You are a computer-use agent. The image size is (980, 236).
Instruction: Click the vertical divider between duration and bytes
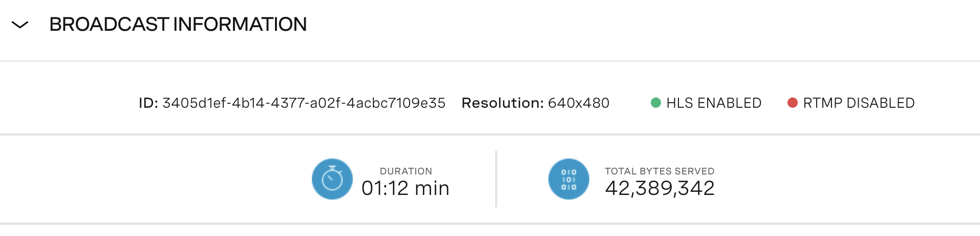coord(496,179)
